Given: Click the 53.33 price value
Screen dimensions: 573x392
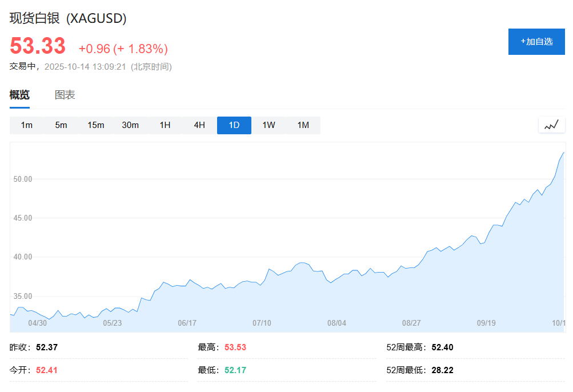Looking at the screenshot, I should click(36, 45).
